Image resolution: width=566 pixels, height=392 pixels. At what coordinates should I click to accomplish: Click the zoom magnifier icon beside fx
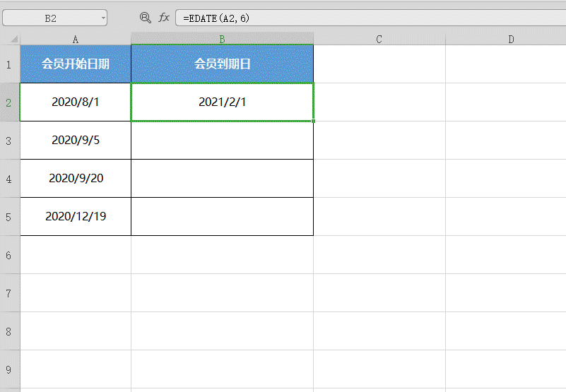click(146, 18)
